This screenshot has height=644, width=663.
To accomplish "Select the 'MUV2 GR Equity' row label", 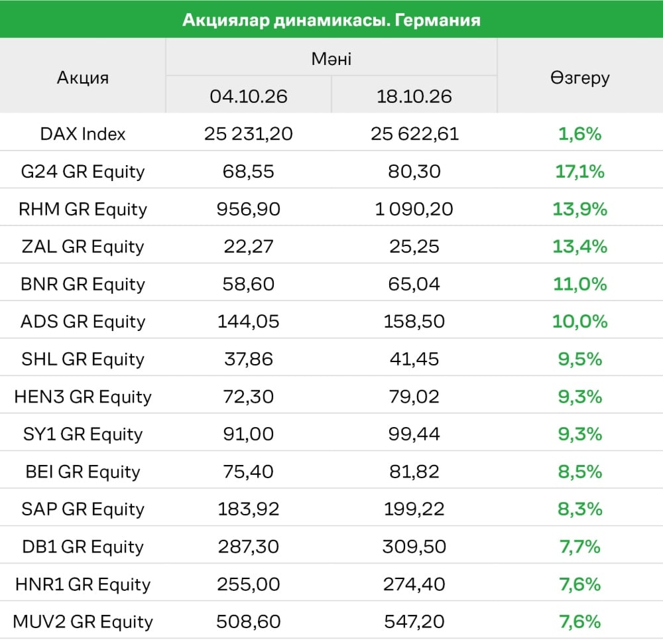I will [x=83, y=622].
